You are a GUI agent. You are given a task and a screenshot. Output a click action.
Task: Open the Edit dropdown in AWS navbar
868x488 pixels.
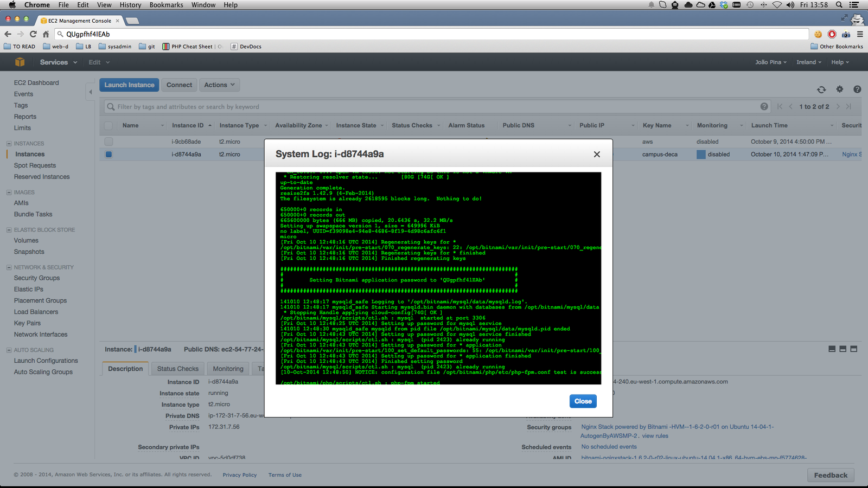coord(99,62)
